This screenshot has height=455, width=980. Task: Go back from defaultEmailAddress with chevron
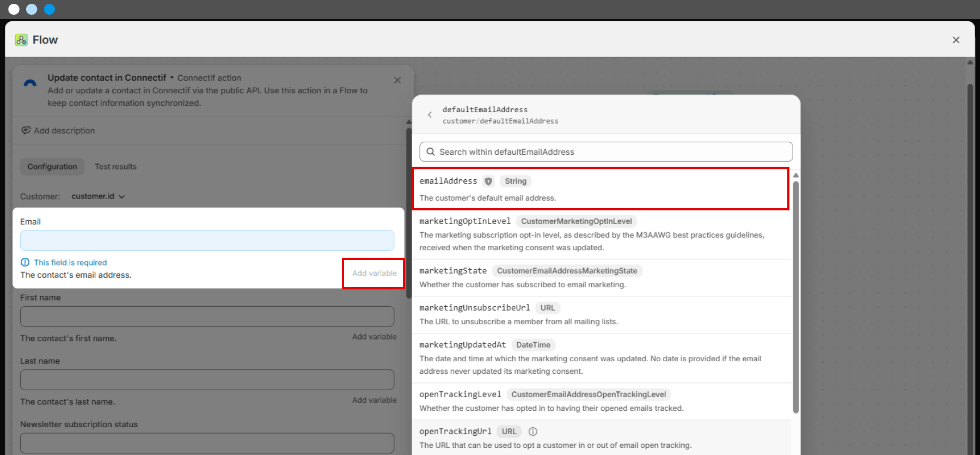click(x=430, y=115)
